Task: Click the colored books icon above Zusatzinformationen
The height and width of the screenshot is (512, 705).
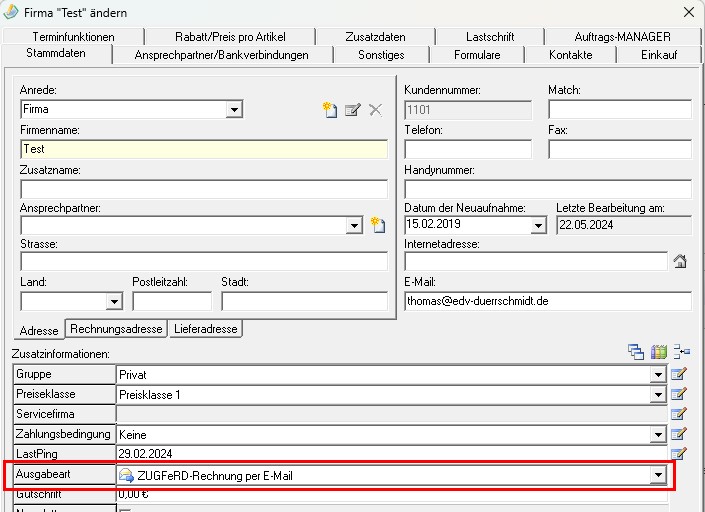Action: point(659,352)
